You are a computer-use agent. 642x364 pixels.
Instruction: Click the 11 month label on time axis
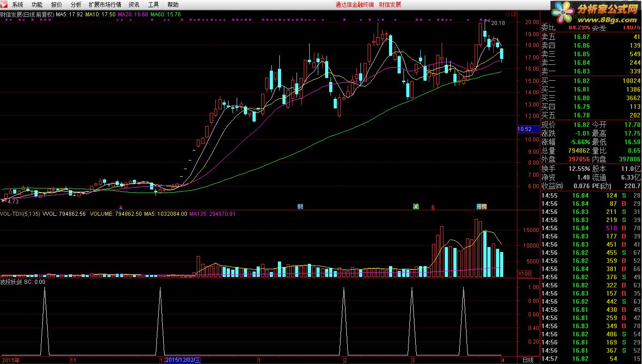pos(73,360)
